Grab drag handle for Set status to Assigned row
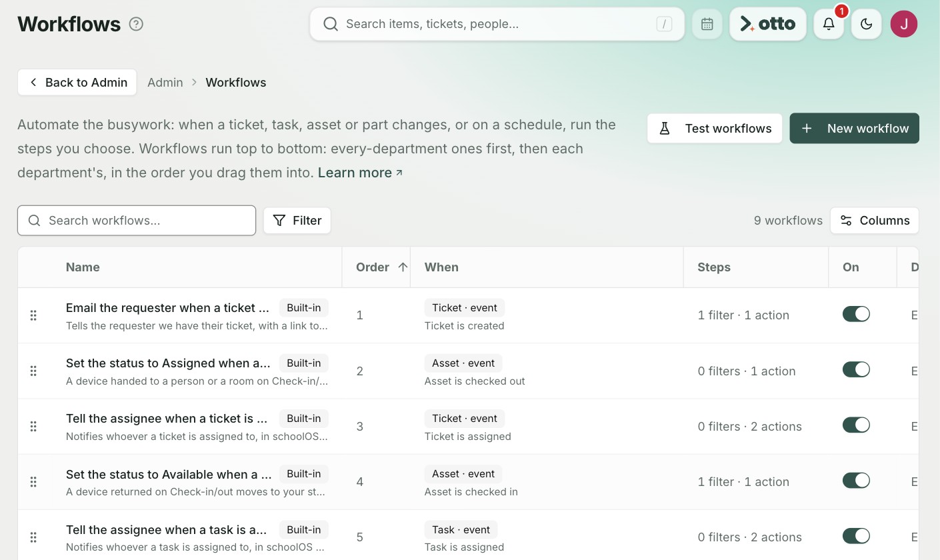 33,371
